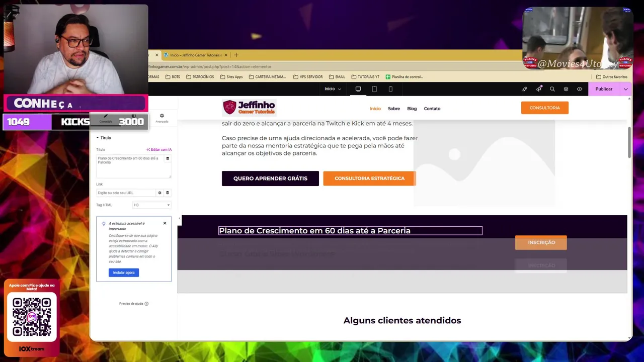This screenshot has height=362, width=644.
Task: Open BOTS bookmarks folder
Action: pyautogui.click(x=173, y=77)
